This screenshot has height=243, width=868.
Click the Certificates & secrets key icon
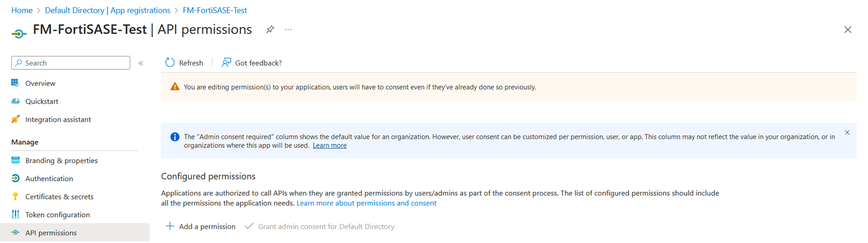(16, 196)
